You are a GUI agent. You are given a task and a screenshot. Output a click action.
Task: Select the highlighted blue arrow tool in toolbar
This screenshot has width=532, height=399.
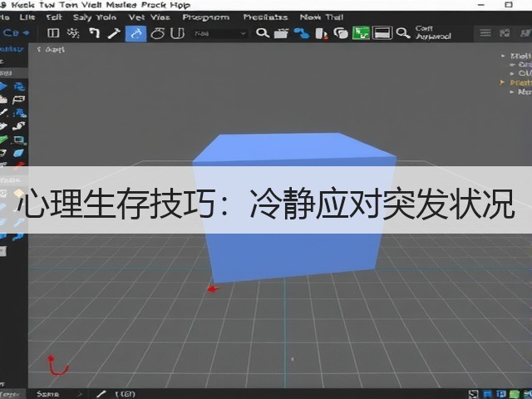click(x=135, y=33)
